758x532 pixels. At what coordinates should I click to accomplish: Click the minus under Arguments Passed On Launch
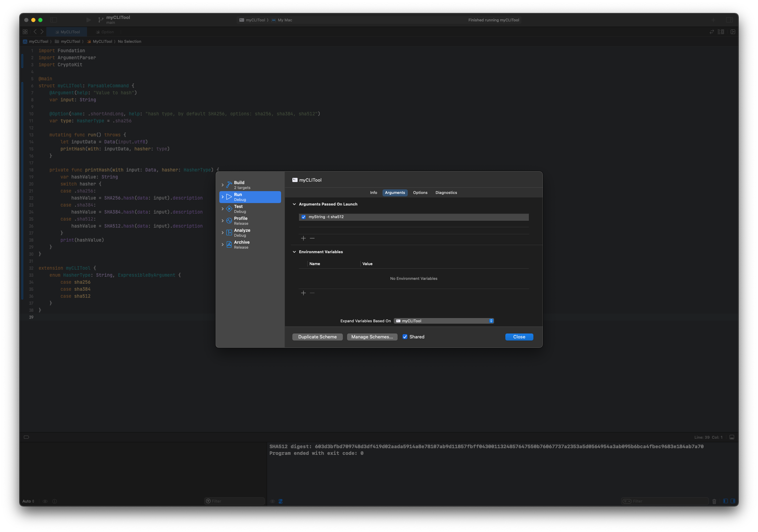pos(312,238)
